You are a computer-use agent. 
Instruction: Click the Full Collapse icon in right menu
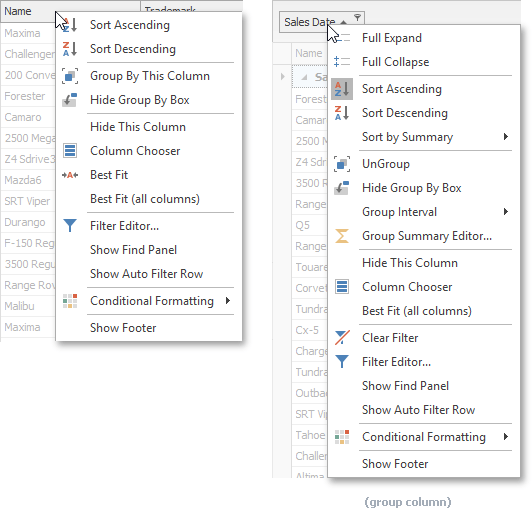click(342, 62)
